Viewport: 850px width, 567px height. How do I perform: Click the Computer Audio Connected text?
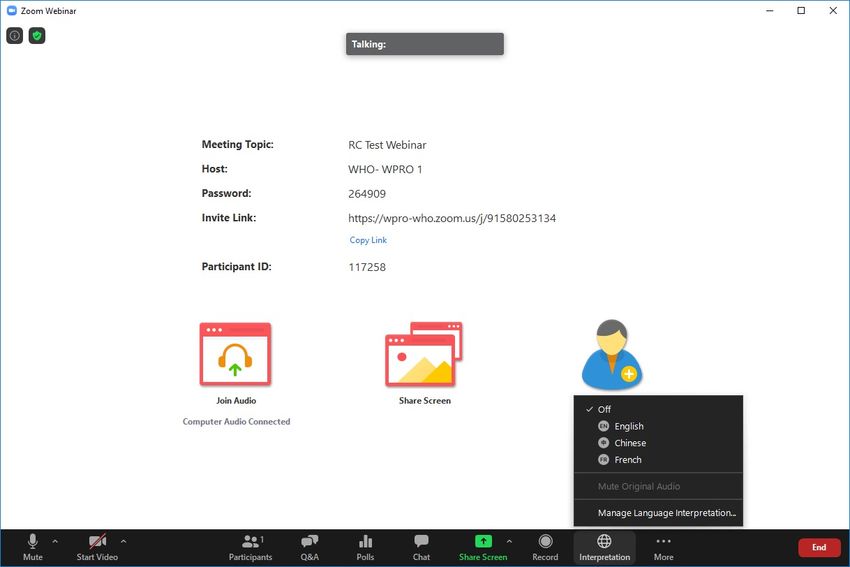coord(236,421)
